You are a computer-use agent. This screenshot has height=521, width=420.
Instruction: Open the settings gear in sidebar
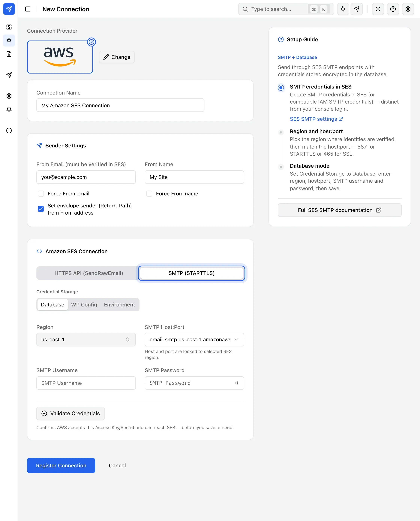click(9, 96)
